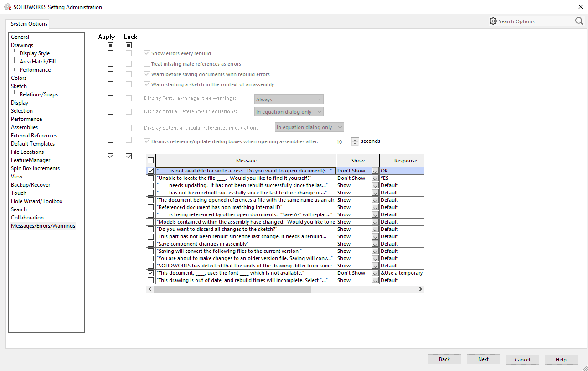588x371 pixels.
Task: Click the Cancel button
Action: (x=522, y=359)
